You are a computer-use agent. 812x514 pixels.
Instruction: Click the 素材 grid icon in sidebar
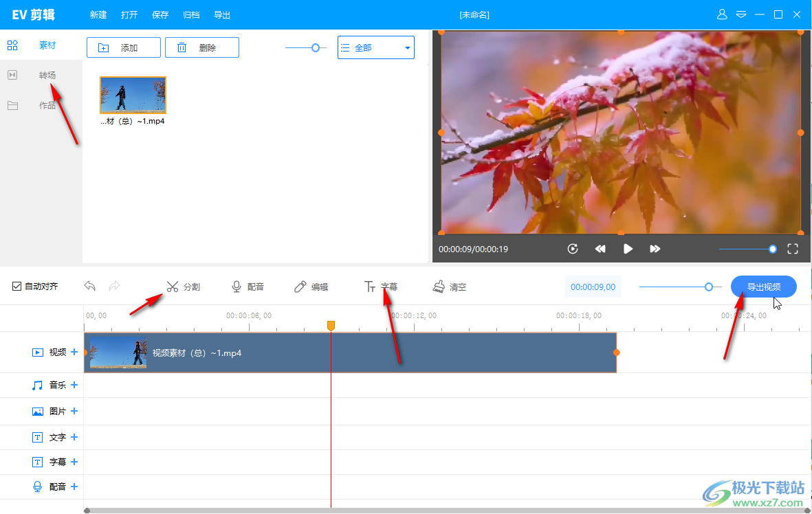click(x=12, y=45)
